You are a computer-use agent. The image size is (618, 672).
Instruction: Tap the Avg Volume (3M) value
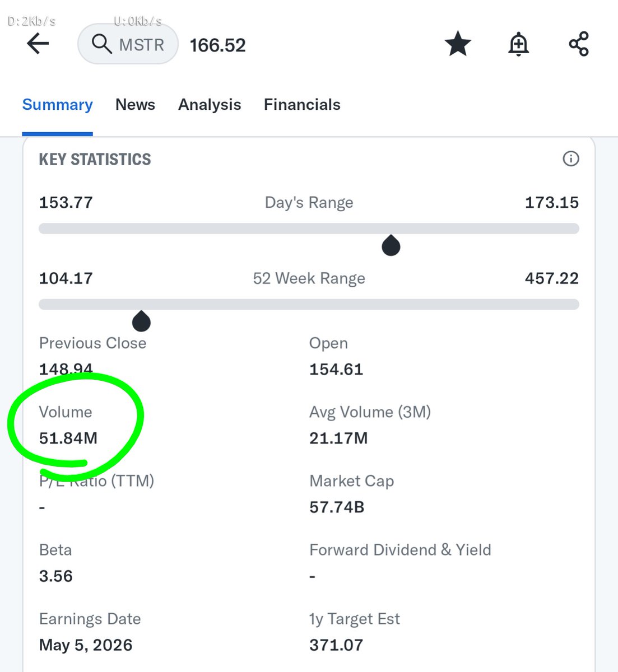coord(338,438)
